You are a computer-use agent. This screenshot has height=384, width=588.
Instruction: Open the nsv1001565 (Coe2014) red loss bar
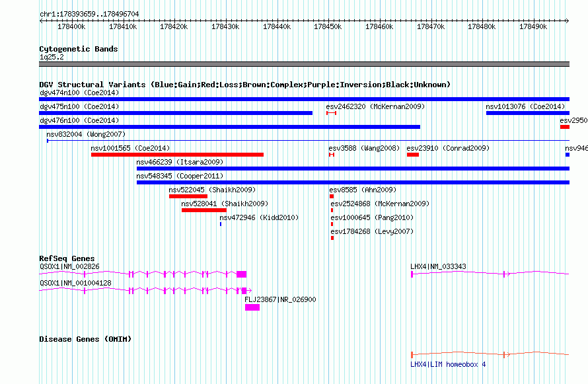[177, 155]
